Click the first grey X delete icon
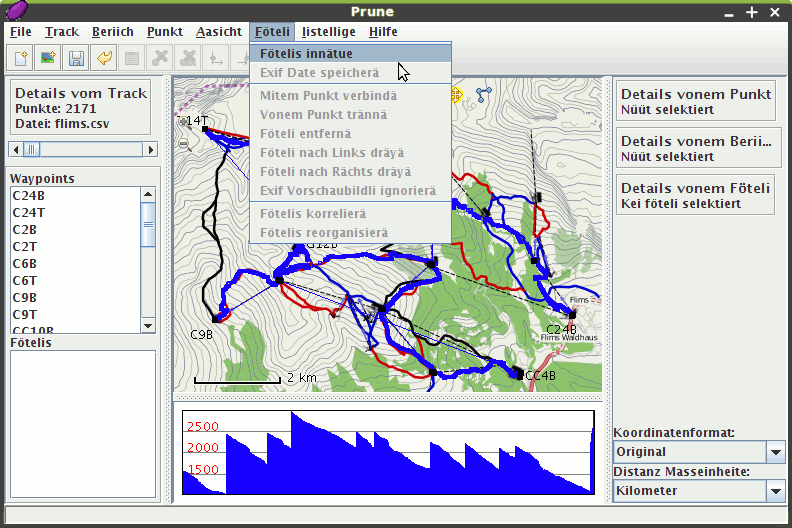This screenshot has width=792, height=528. pyautogui.click(x=159, y=58)
